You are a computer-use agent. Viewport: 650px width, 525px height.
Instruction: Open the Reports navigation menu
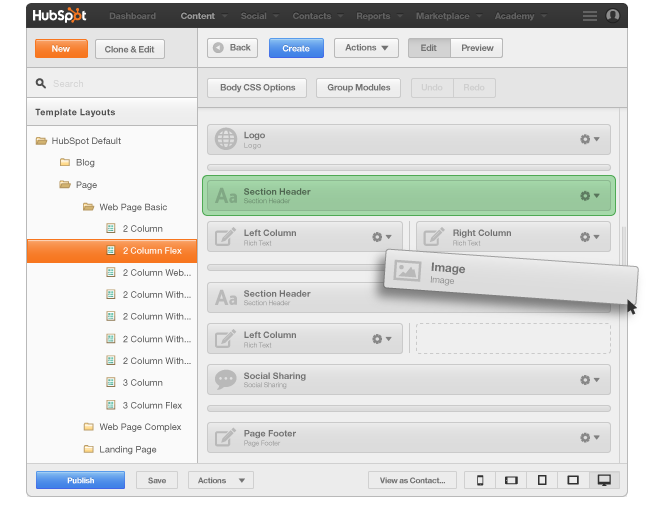(376, 16)
